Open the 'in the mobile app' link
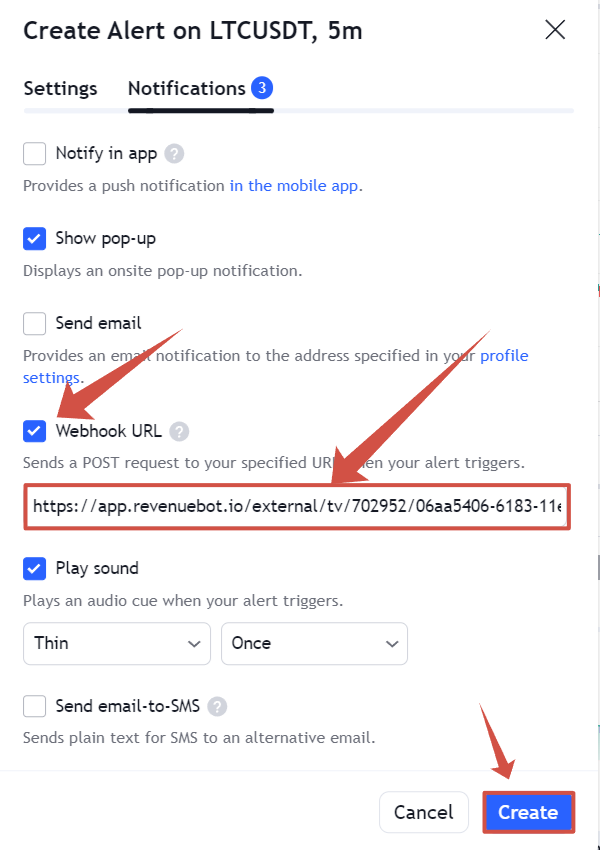 click(x=294, y=186)
